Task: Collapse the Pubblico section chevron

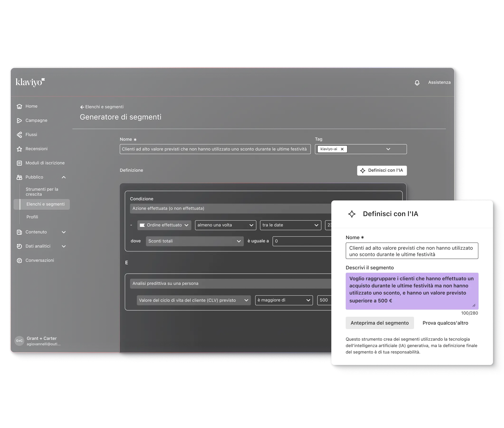Action: (x=64, y=177)
